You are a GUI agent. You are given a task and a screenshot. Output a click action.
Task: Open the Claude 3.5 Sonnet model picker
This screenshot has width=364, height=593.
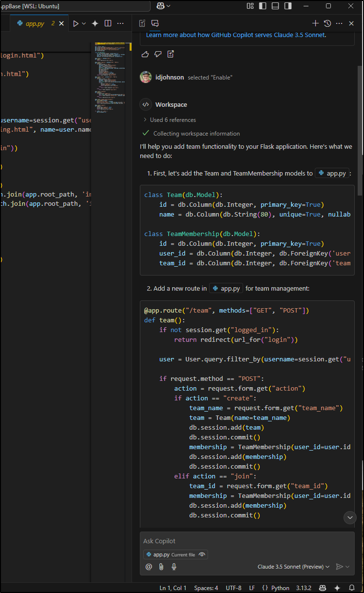pos(293,567)
